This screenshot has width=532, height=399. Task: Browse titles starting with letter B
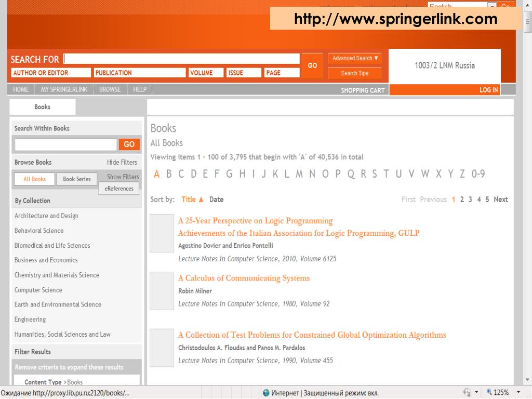[169, 174]
